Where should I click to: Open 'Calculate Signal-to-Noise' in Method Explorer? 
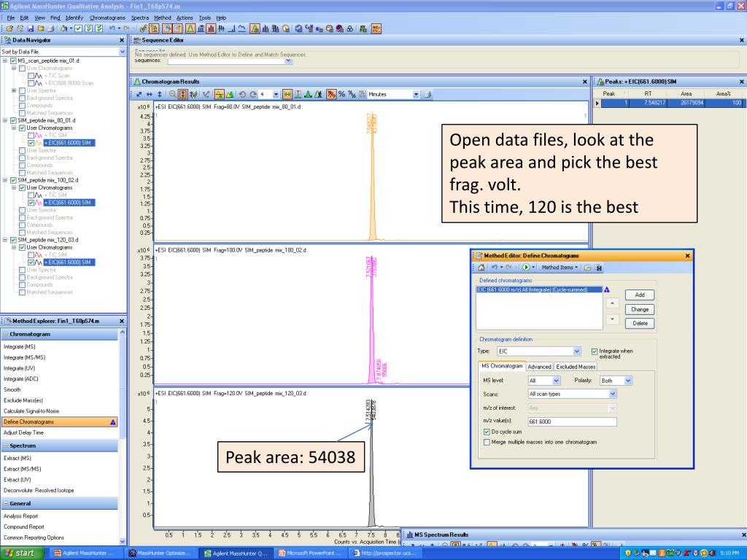click(31, 411)
